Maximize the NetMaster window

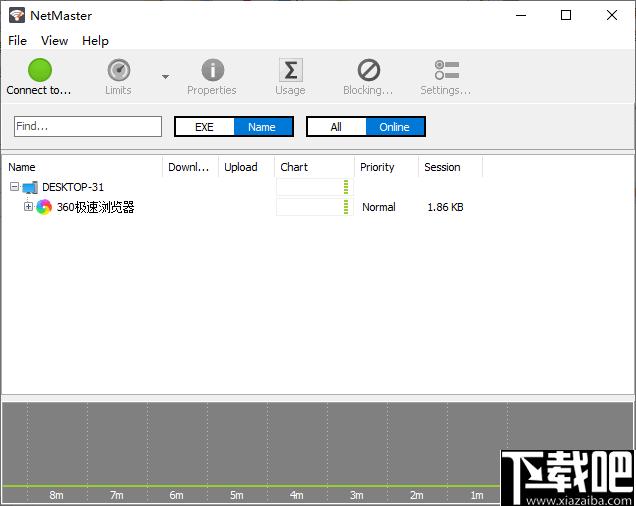click(x=566, y=15)
